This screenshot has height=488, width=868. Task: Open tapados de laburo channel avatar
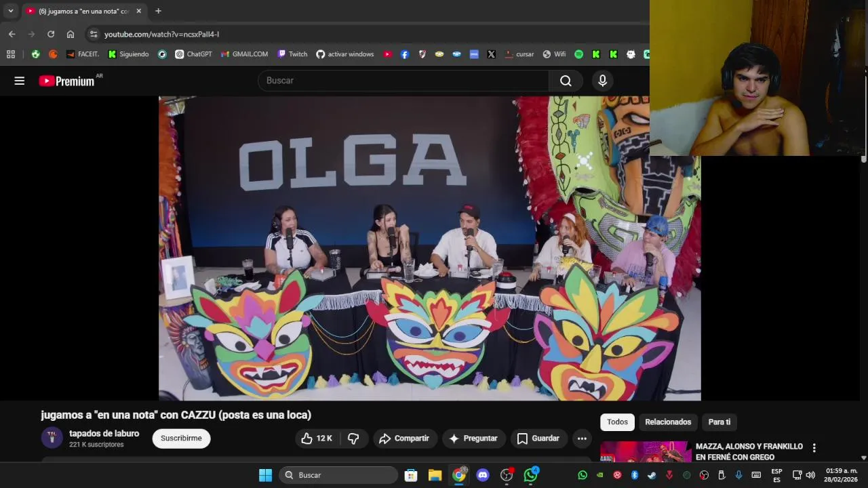tap(52, 438)
